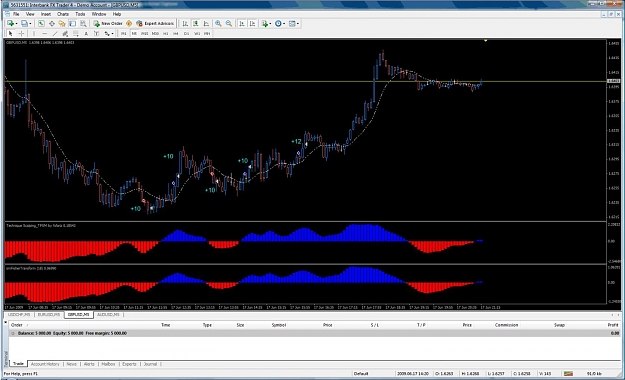Select the Text 'A' tool

[x=86, y=33]
